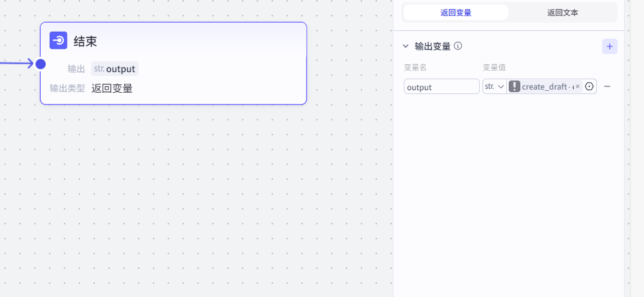This screenshot has height=297, width=644.
Task: Remove the output variable row with minus
Action: coord(607,86)
